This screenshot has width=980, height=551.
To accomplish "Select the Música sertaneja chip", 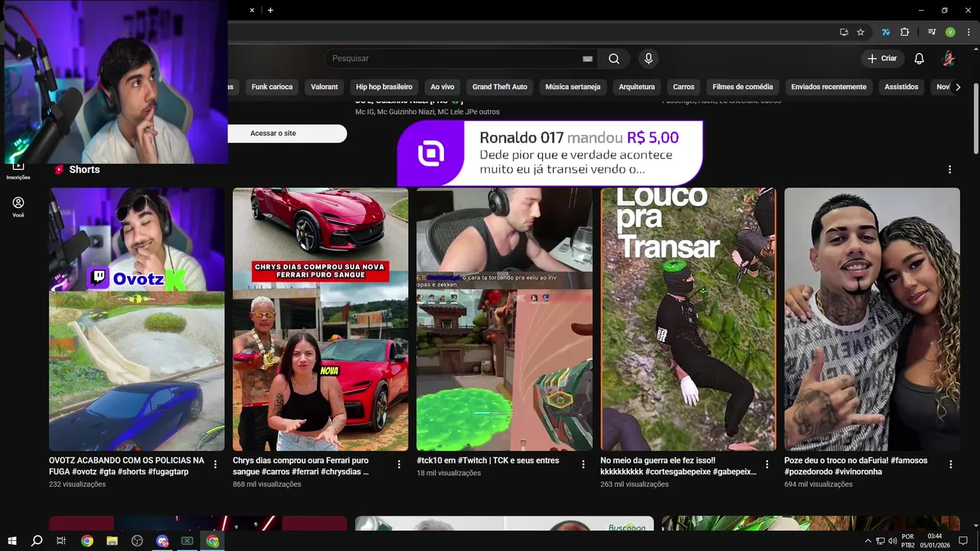I will [573, 87].
